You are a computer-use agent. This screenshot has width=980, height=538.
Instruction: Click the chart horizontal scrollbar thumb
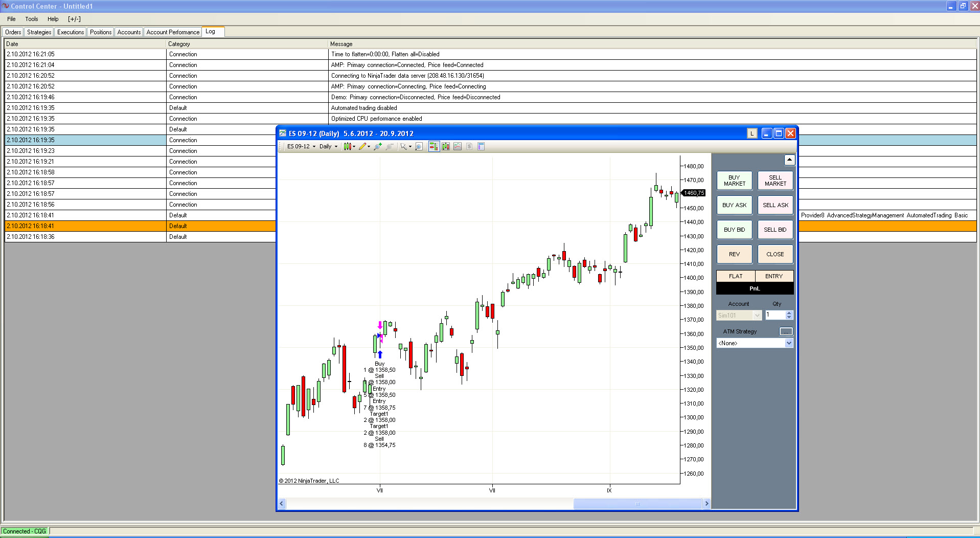click(637, 504)
